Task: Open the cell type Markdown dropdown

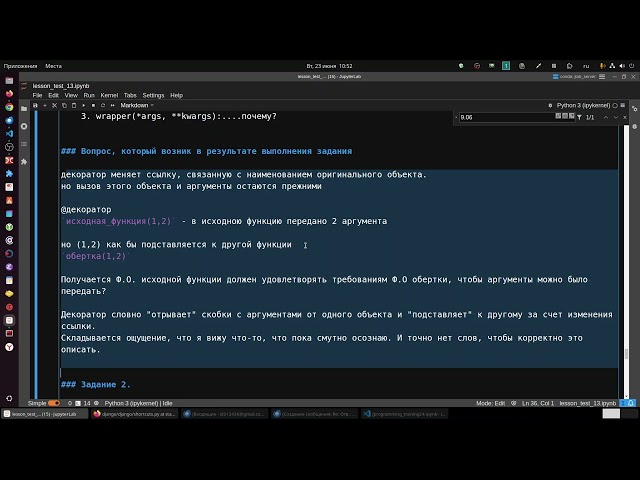Action: click(x=137, y=105)
